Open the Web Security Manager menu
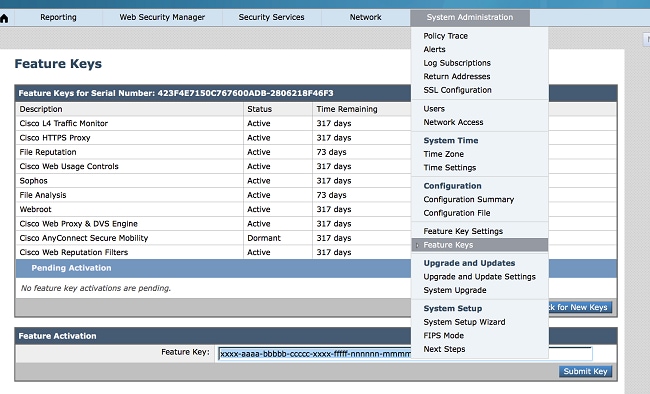This screenshot has width=650, height=394. (x=162, y=17)
